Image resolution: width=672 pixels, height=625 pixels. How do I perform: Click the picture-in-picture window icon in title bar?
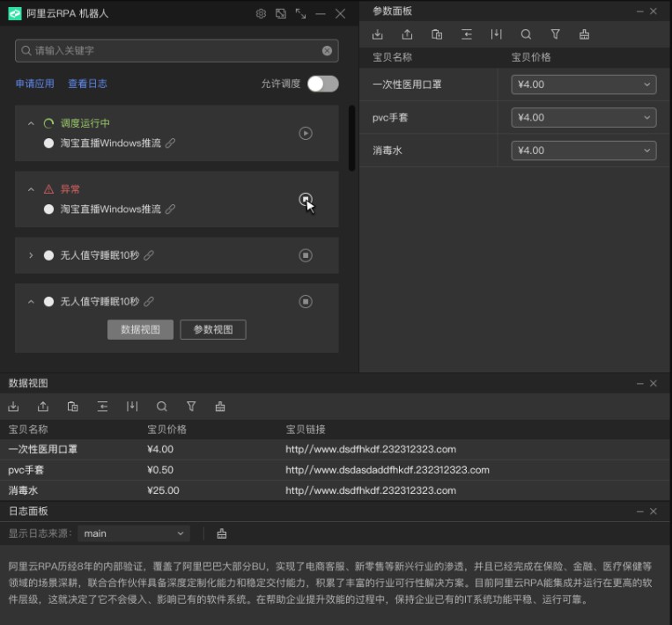click(281, 14)
